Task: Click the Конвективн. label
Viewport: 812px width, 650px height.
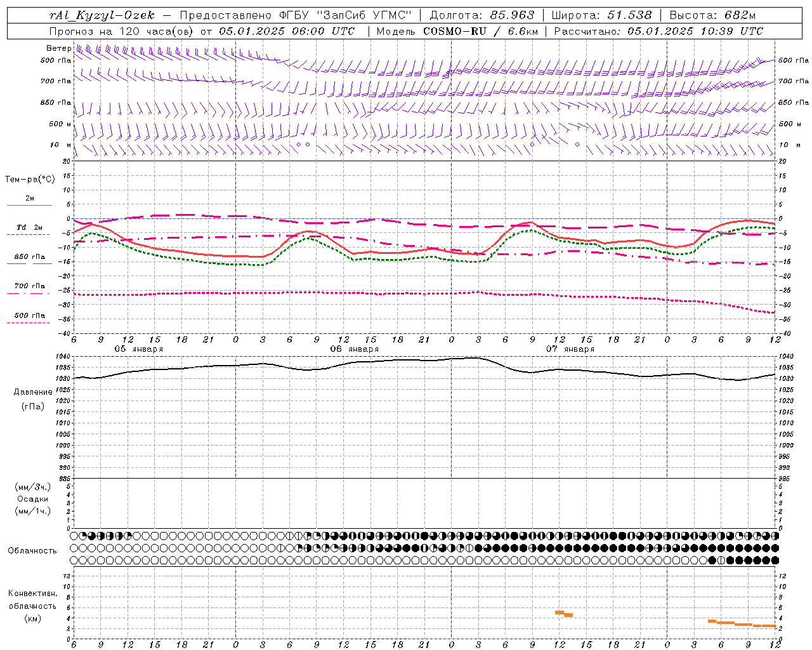Action: click(x=32, y=594)
